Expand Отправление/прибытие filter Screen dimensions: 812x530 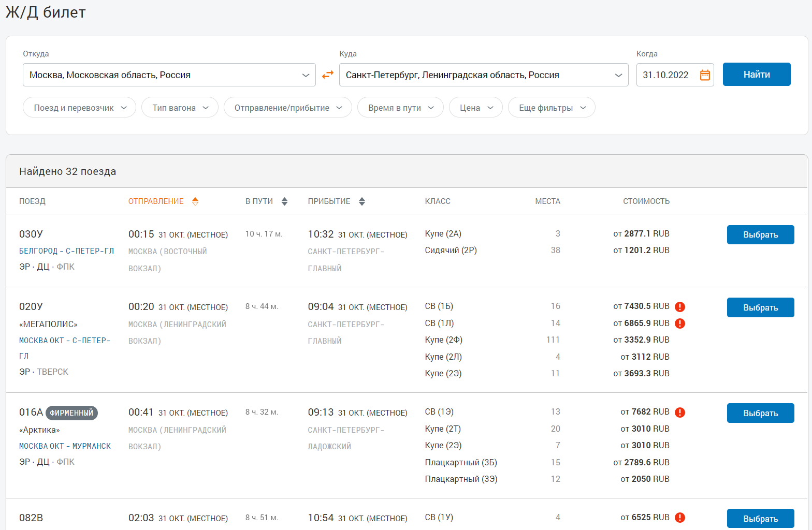pos(288,108)
